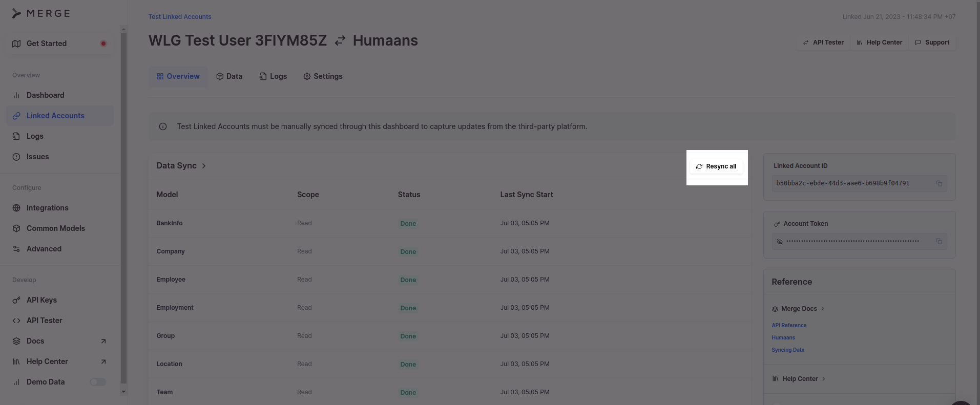Screen dimensions: 980x405
Task: Open Help Center in sidebar
Action: pyautogui.click(x=60, y=361)
